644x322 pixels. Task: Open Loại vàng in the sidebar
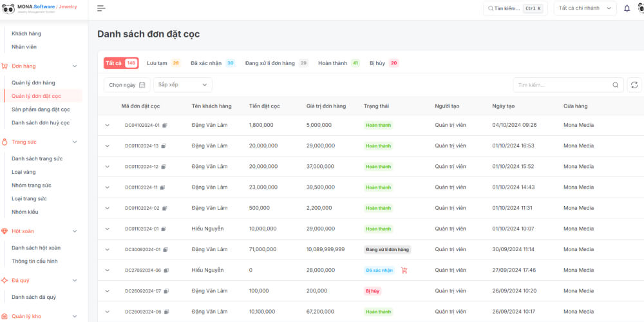click(23, 172)
